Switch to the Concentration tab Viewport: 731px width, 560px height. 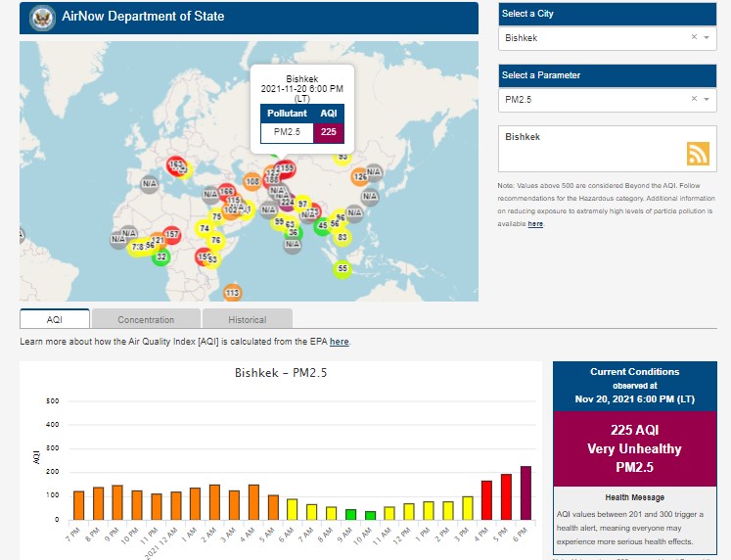click(x=146, y=319)
